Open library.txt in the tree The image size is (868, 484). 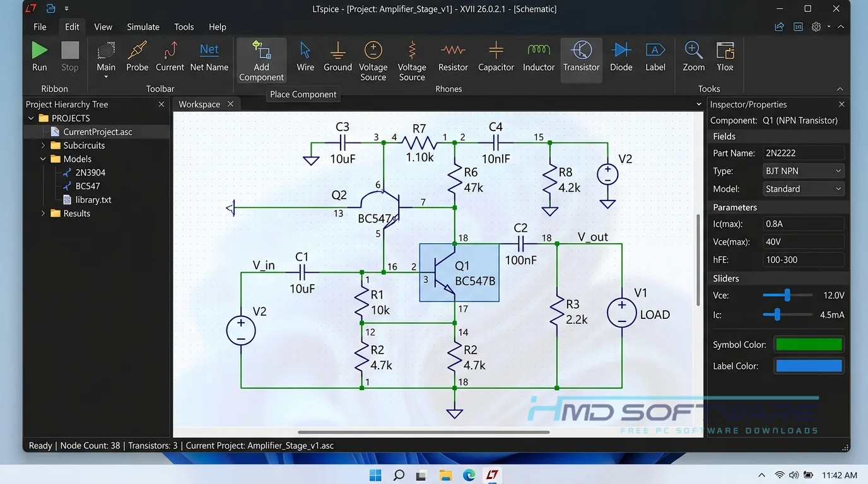pyautogui.click(x=93, y=200)
